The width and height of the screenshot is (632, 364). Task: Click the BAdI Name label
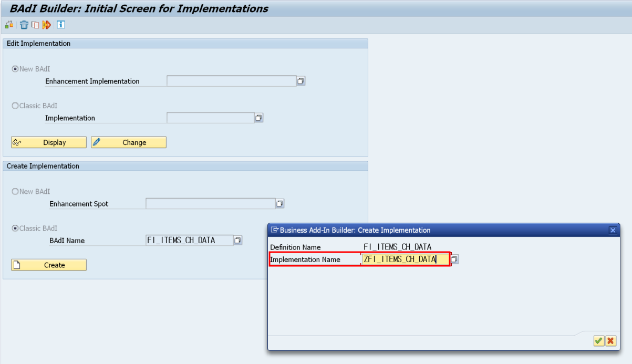(x=67, y=241)
